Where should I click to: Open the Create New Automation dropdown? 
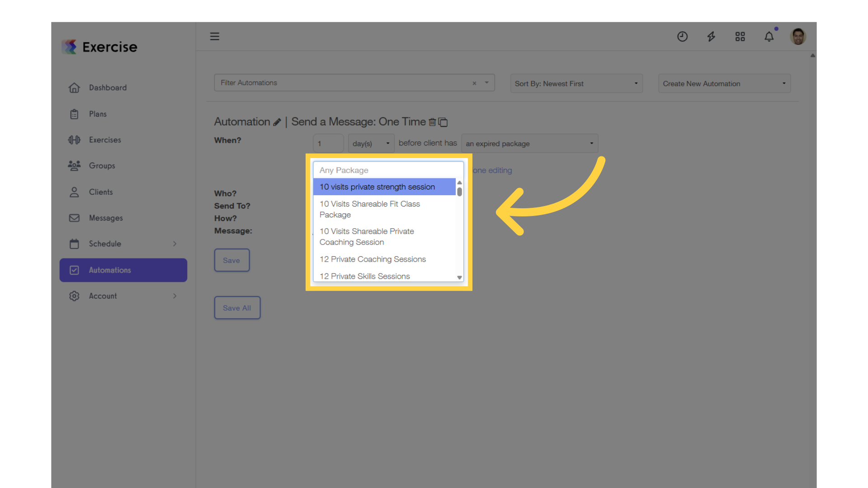click(x=724, y=84)
